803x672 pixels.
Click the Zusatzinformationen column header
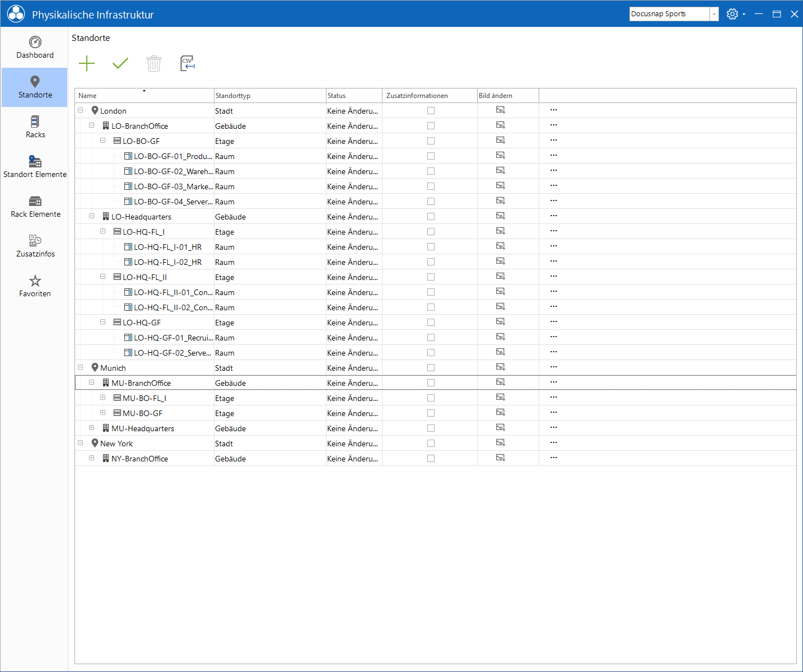pyautogui.click(x=429, y=96)
